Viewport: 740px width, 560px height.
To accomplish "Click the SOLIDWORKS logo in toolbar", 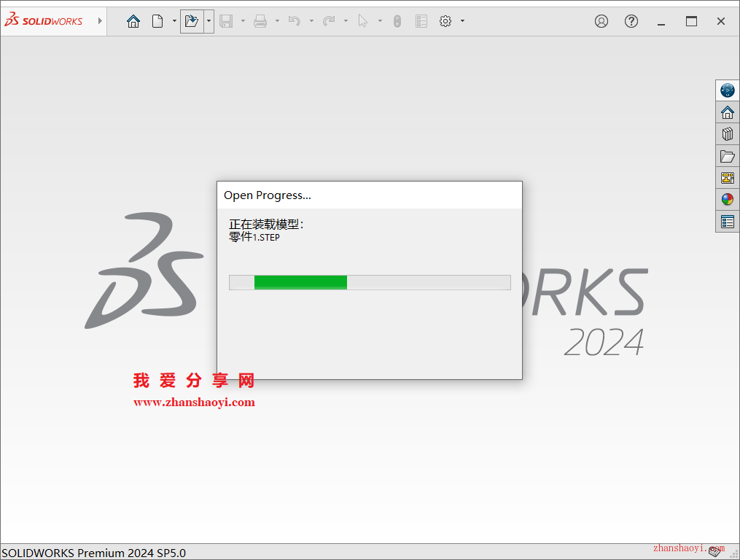I will coord(44,20).
